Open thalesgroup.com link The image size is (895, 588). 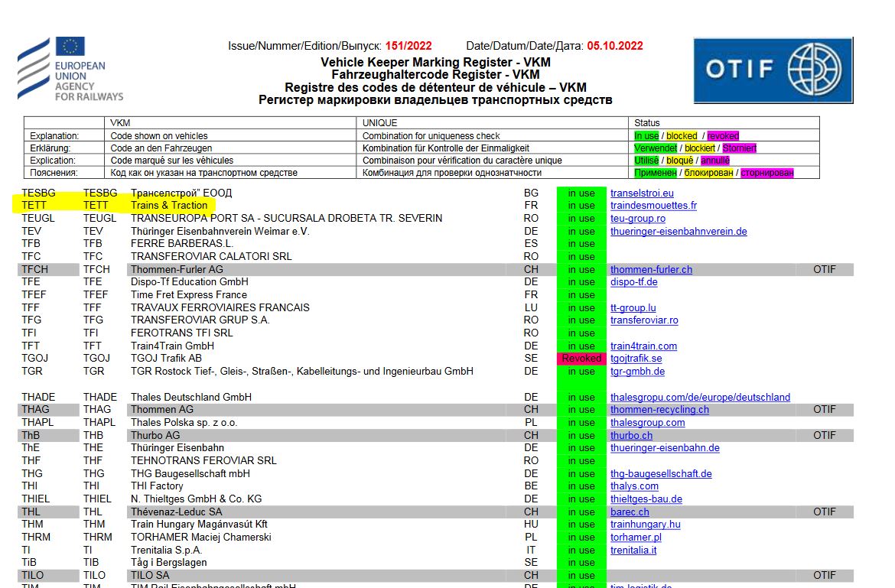(647, 423)
